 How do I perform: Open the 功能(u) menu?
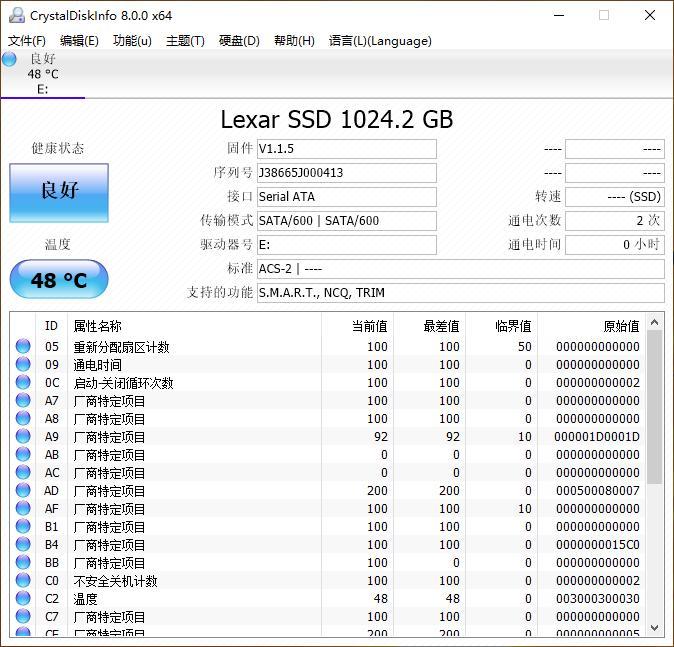point(132,41)
